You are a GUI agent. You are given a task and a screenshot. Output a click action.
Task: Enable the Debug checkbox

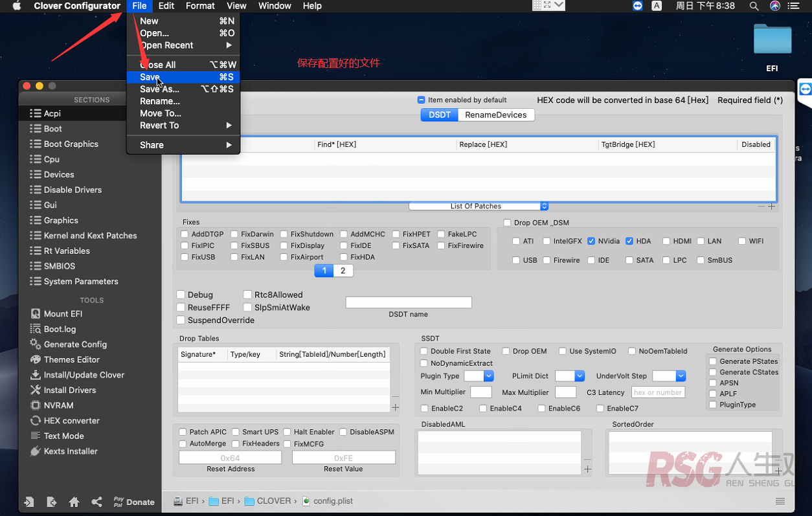point(181,295)
